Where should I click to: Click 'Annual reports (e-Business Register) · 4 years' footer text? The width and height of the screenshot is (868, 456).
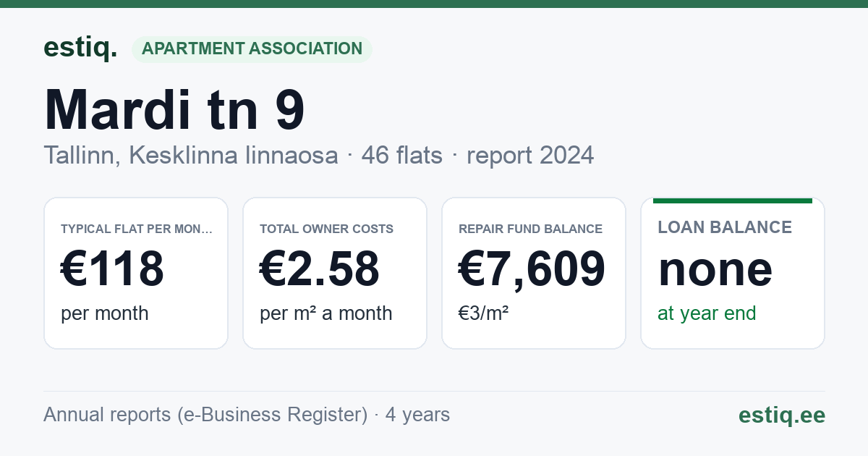[247, 415]
